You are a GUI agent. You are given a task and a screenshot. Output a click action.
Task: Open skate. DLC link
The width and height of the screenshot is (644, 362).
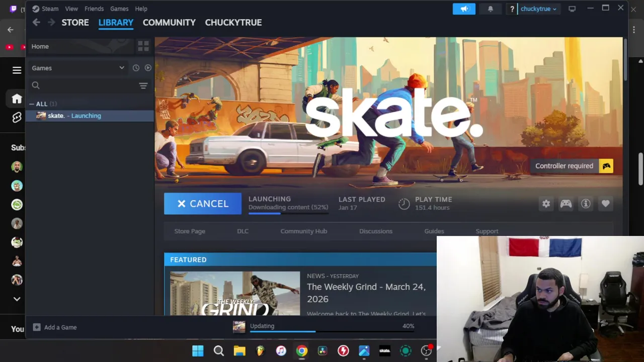coord(243,231)
